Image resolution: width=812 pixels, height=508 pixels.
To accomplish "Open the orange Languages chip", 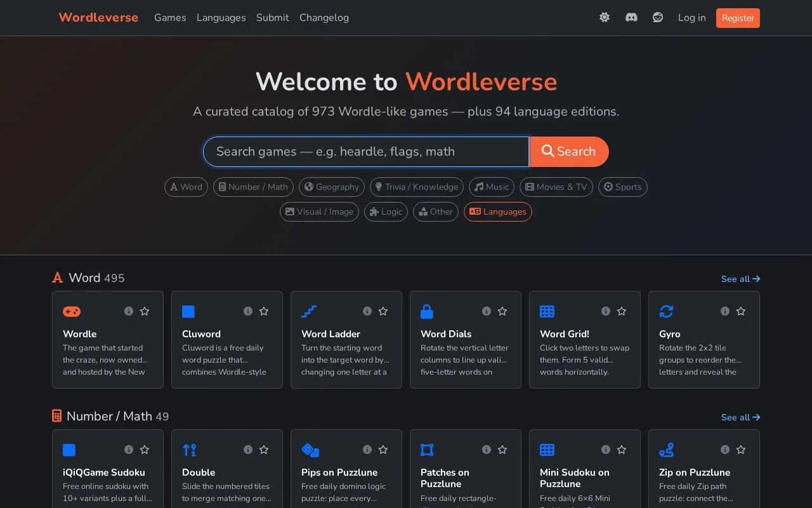I will coord(498,212).
